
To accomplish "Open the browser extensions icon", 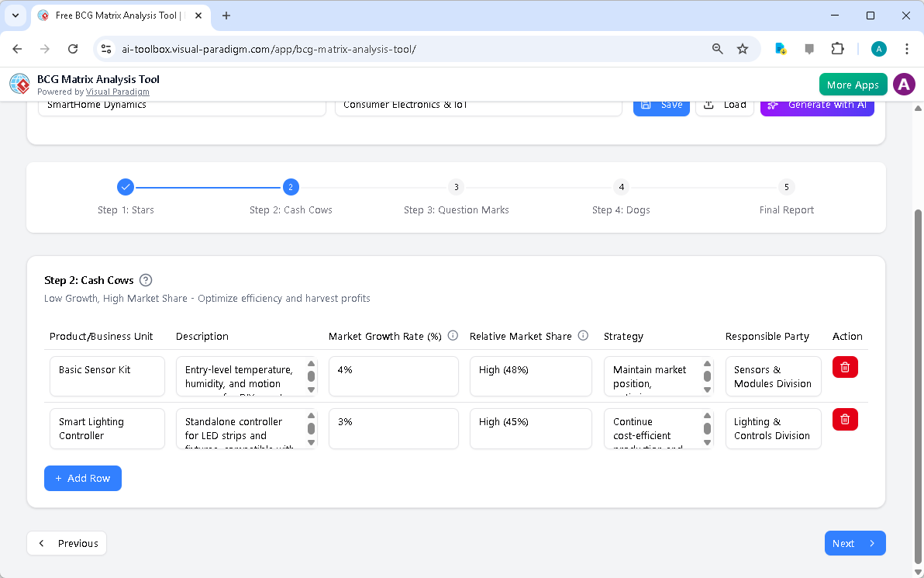I will [x=837, y=48].
